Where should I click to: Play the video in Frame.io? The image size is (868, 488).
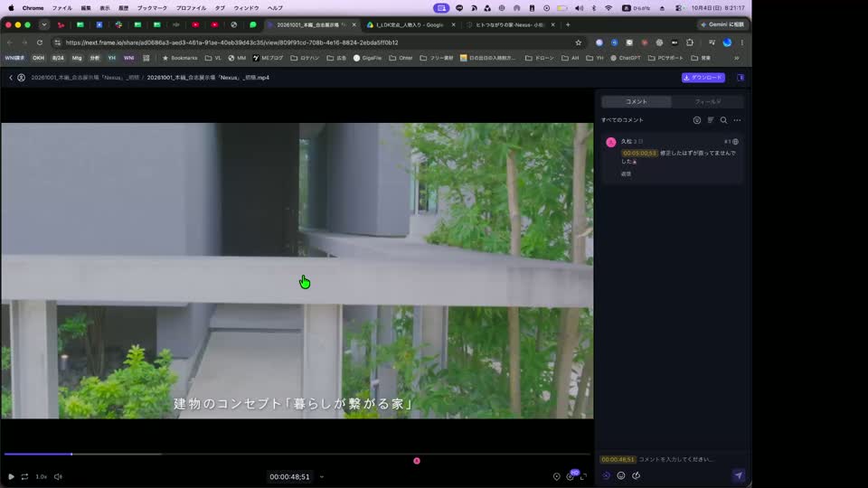point(11,476)
